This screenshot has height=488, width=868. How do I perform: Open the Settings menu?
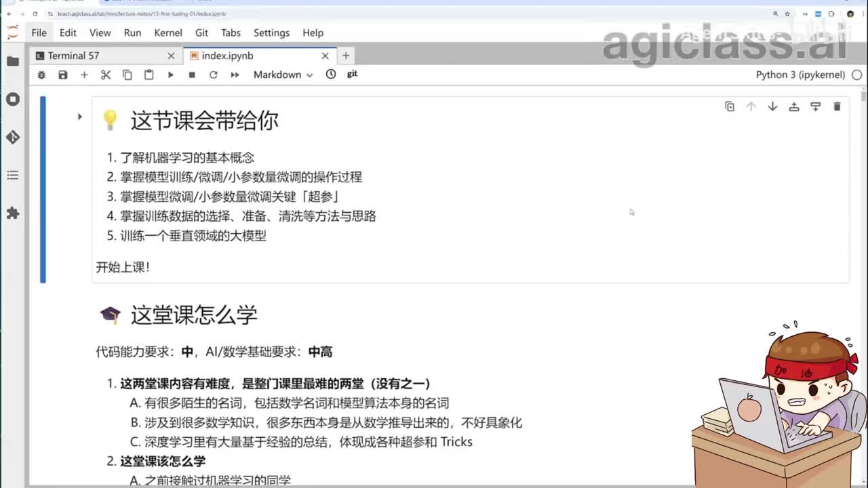pos(271,33)
